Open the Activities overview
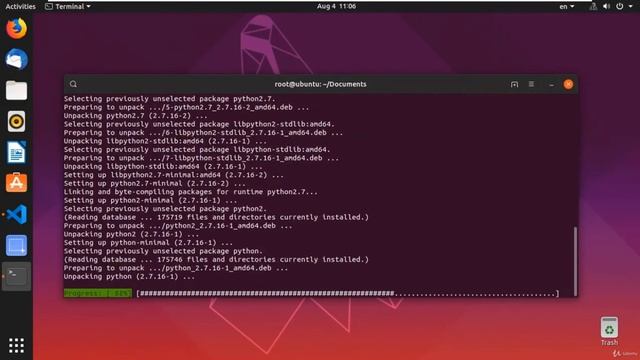640x360 pixels. (20, 7)
